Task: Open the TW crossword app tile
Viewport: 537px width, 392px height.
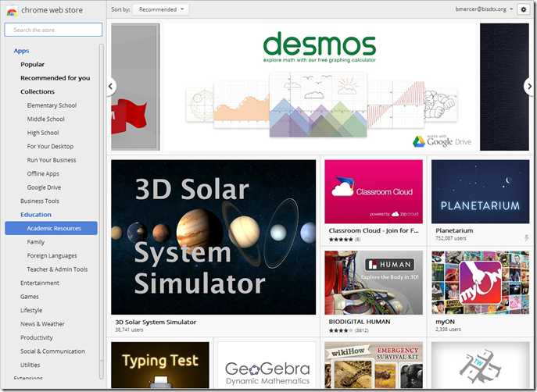Action: tap(481, 365)
